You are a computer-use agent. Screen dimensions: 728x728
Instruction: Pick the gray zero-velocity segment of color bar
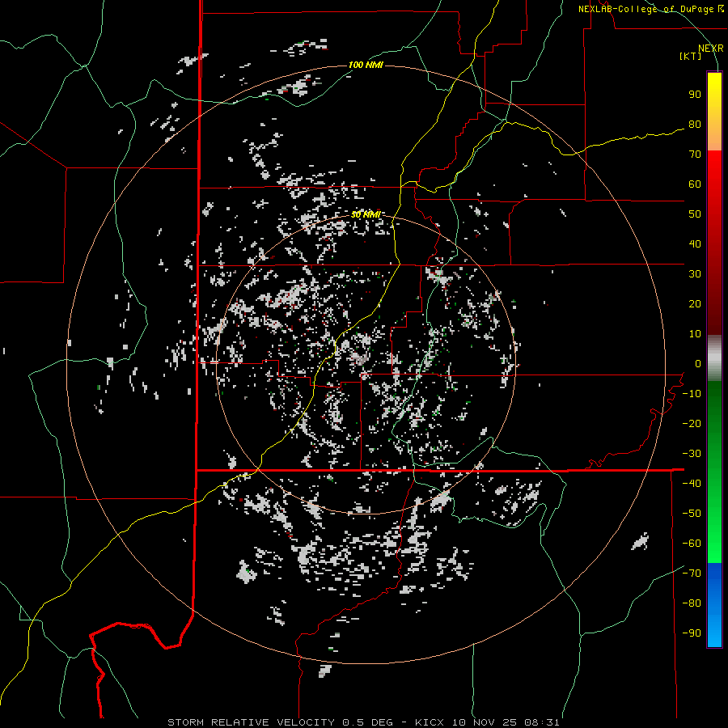point(714,358)
